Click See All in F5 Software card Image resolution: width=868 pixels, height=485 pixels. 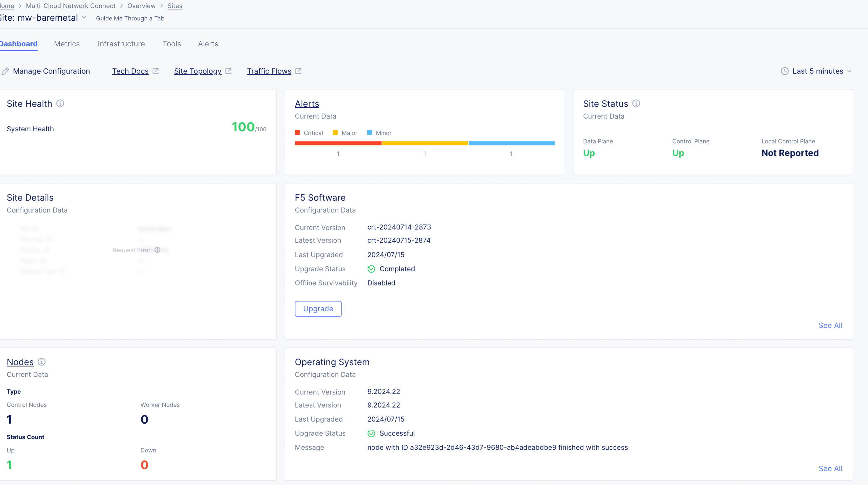[830, 325]
